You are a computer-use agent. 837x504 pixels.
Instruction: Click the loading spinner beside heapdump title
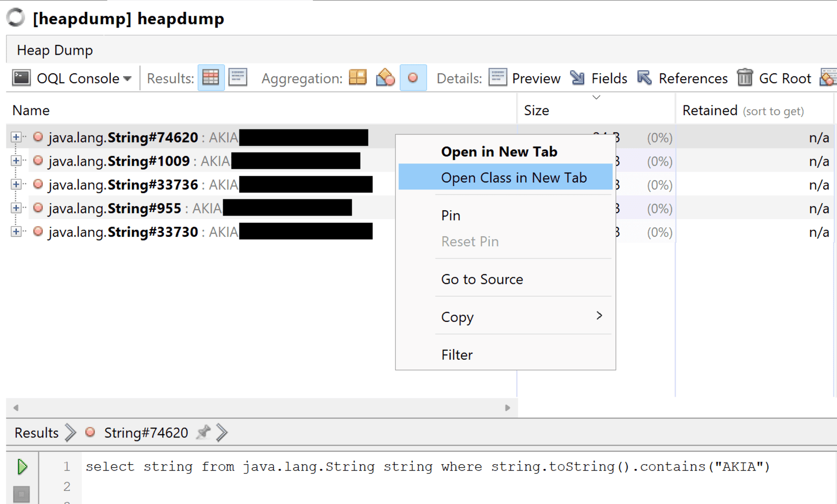16,18
